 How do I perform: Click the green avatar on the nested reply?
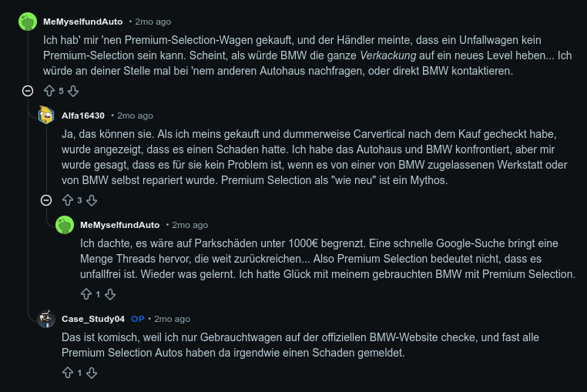[65, 225]
